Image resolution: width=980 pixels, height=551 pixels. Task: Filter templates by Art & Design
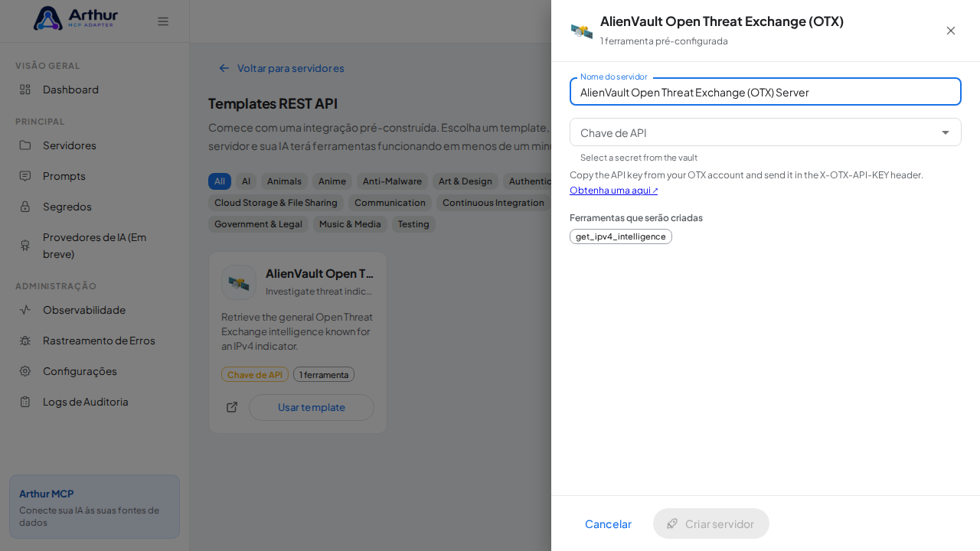pyautogui.click(x=465, y=181)
